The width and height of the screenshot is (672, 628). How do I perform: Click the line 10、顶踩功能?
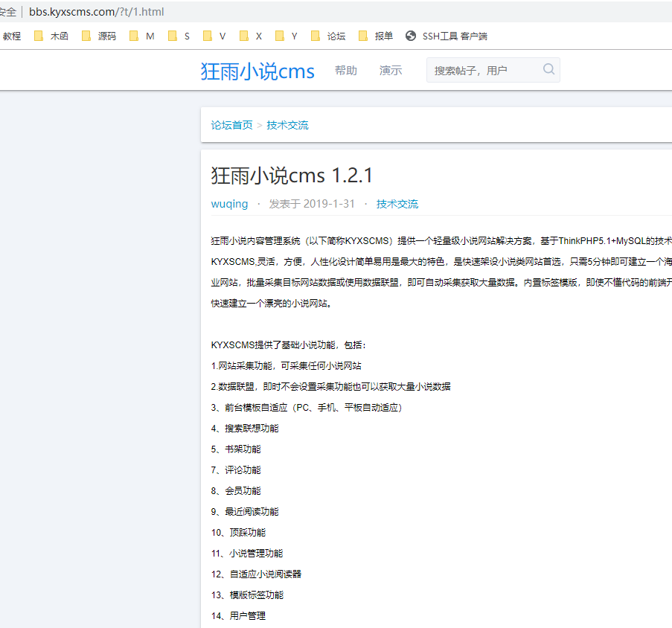(x=238, y=533)
